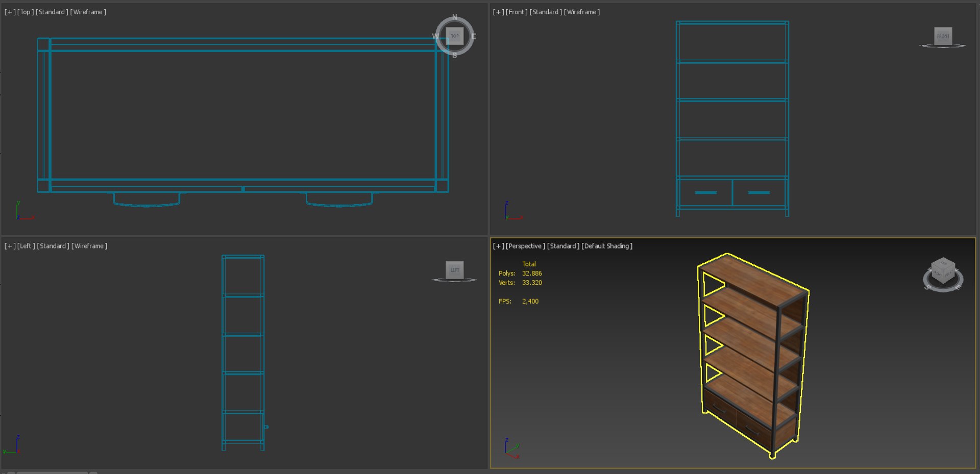Click the Verts count 33.320

(532, 283)
